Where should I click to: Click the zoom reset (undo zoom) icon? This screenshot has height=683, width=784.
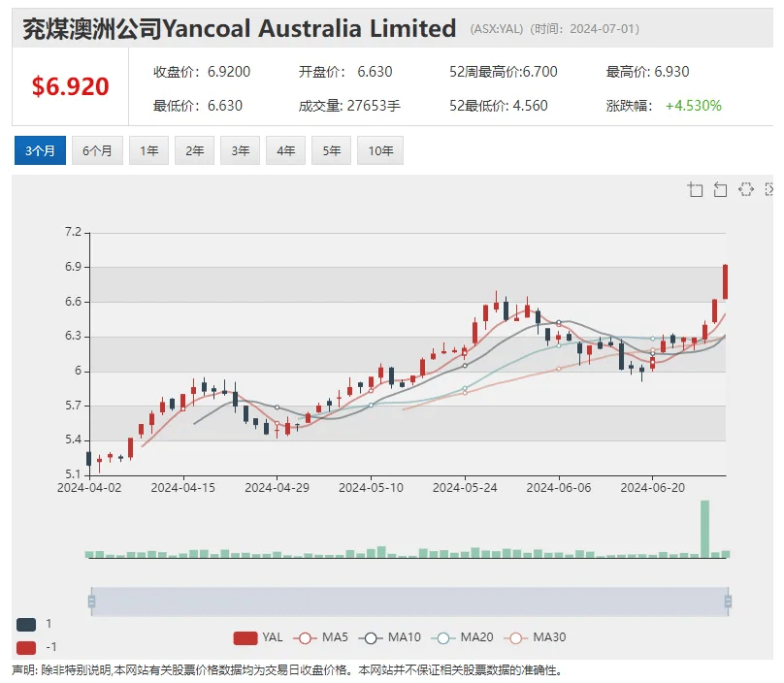(720, 189)
